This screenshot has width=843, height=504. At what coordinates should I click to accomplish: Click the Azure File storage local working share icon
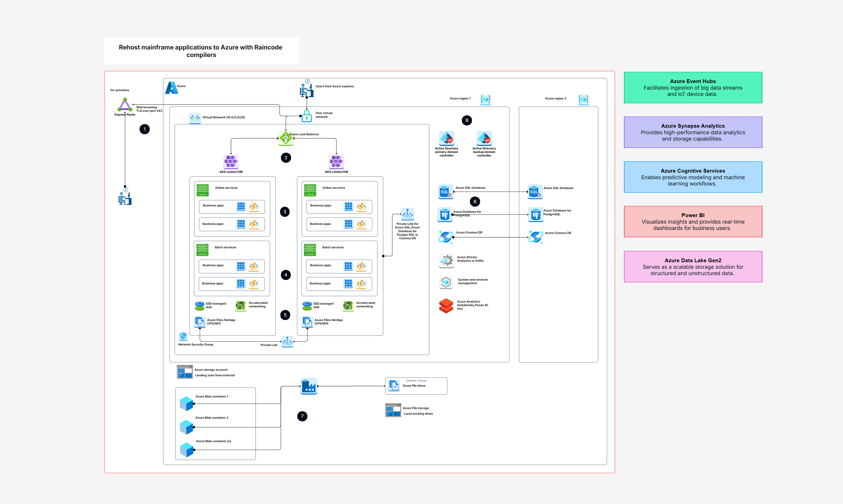coord(393,410)
